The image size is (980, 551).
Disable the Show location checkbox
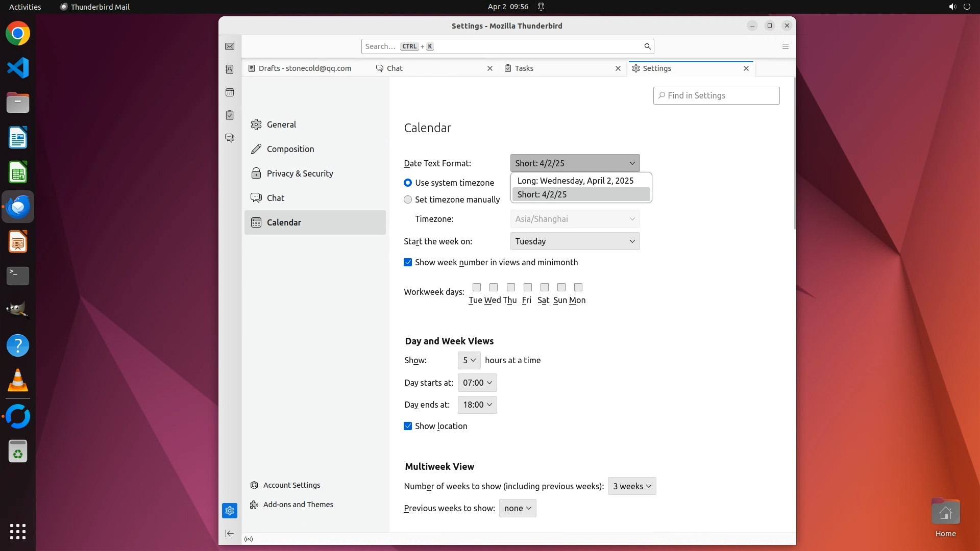point(408,426)
